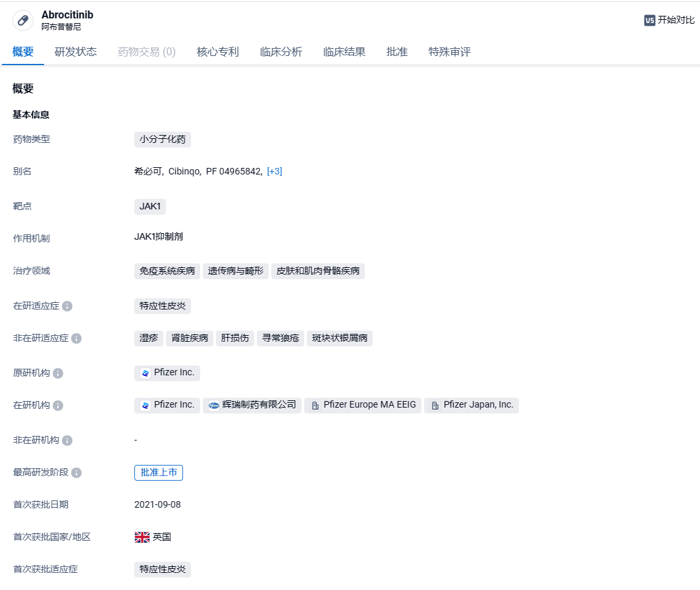Click the VS compare icon
Image resolution: width=700 pixels, height=590 pixels.
(649, 20)
